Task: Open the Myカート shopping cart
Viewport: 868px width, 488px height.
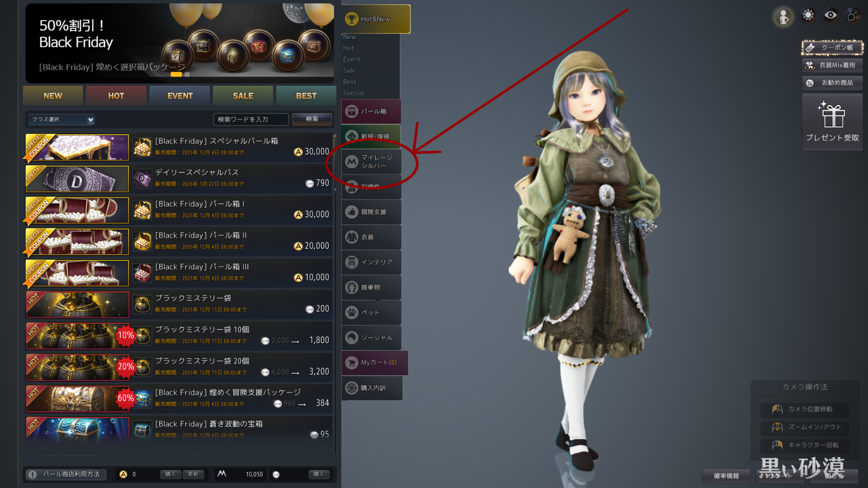Action: pyautogui.click(x=375, y=363)
